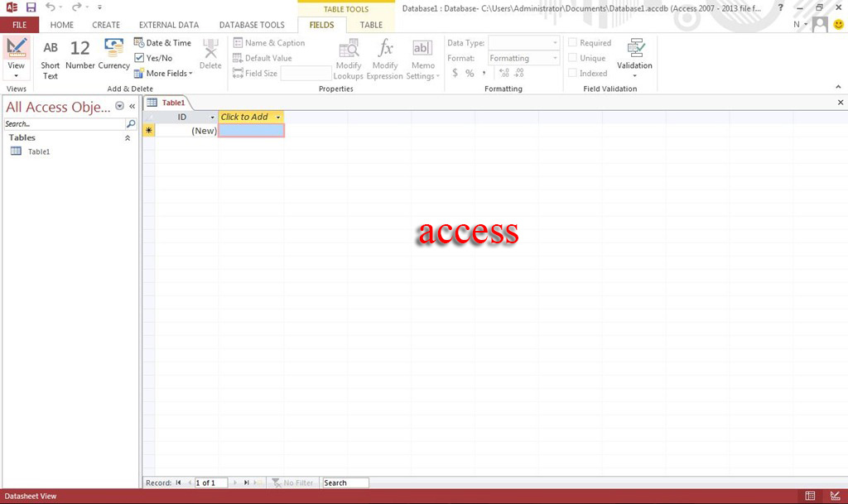Click the Field Size input box

tap(306, 73)
